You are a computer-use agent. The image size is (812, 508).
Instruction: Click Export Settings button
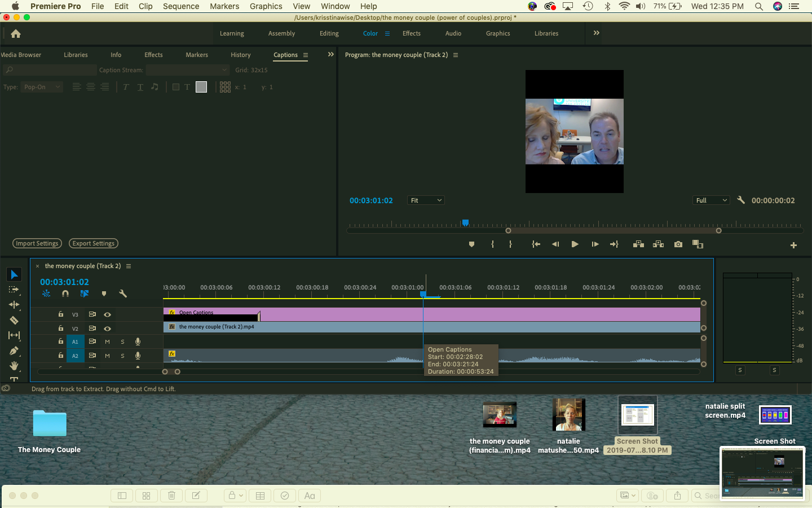click(x=94, y=243)
